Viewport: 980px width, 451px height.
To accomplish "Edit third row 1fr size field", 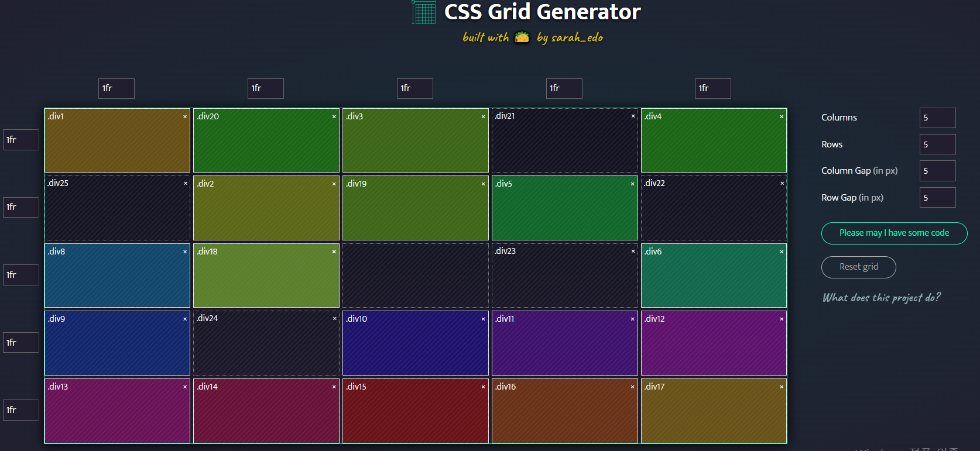I will pos(21,275).
